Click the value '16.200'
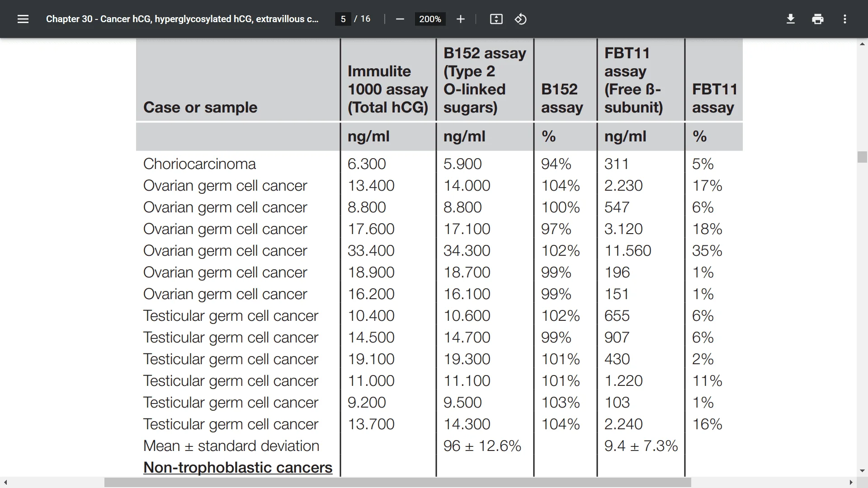This screenshot has width=868, height=488. [x=371, y=294]
